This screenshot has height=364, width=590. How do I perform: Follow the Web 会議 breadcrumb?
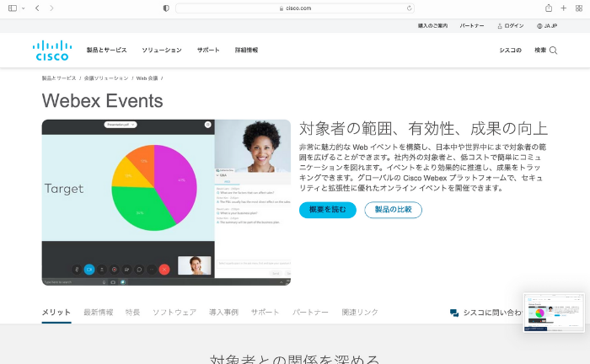[147, 78]
